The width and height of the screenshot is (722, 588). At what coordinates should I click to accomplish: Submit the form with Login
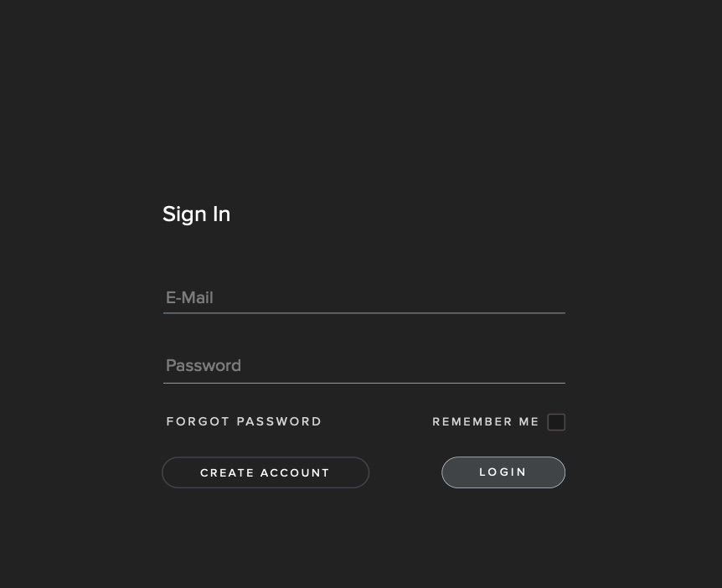[503, 472]
